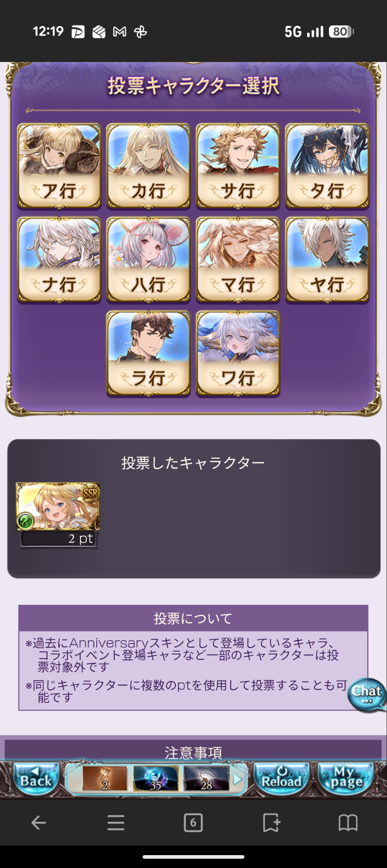
Task: Open the shortcut item labeled 35
Action: point(156,779)
